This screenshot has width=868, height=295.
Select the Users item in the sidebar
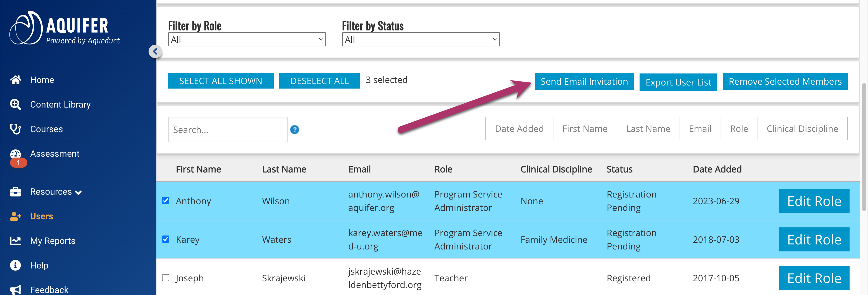41,216
